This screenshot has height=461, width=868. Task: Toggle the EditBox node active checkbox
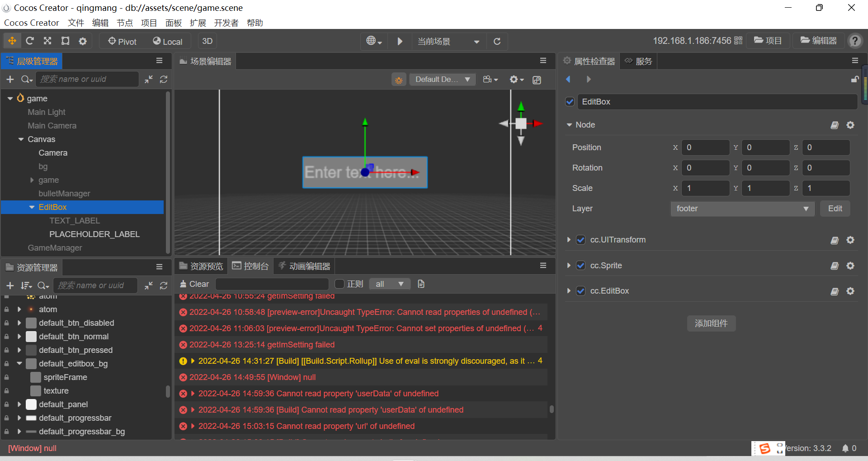[570, 102]
